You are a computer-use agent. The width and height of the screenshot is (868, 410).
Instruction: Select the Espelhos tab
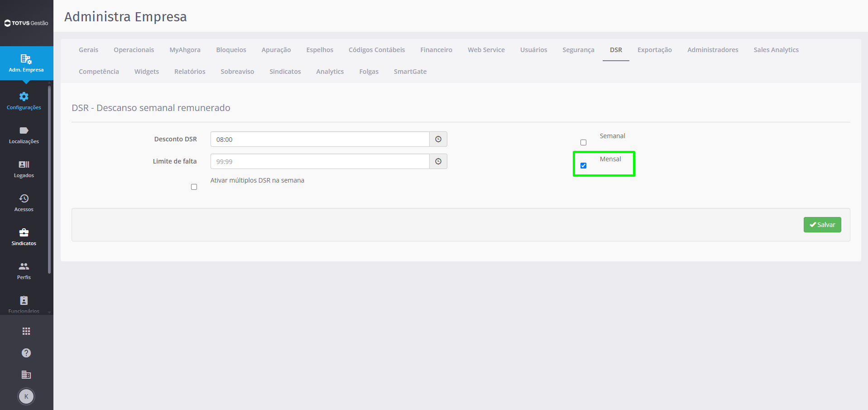pyautogui.click(x=320, y=50)
